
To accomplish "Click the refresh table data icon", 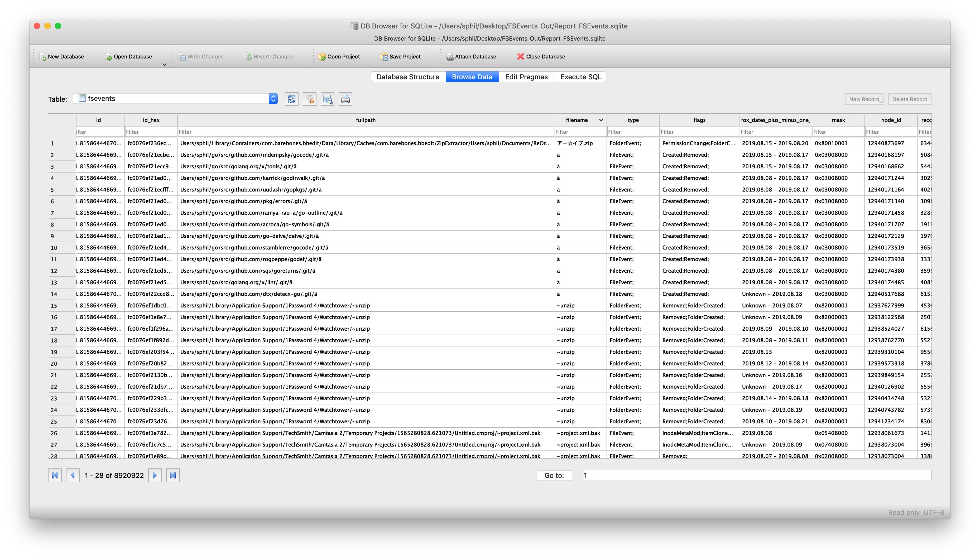I will click(x=291, y=99).
